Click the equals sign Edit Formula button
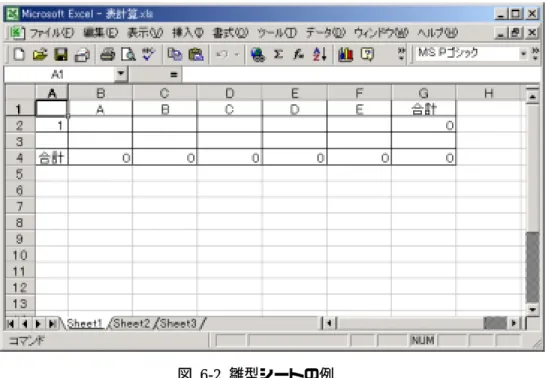This screenshot has width=547, height=378. point(174,75)
